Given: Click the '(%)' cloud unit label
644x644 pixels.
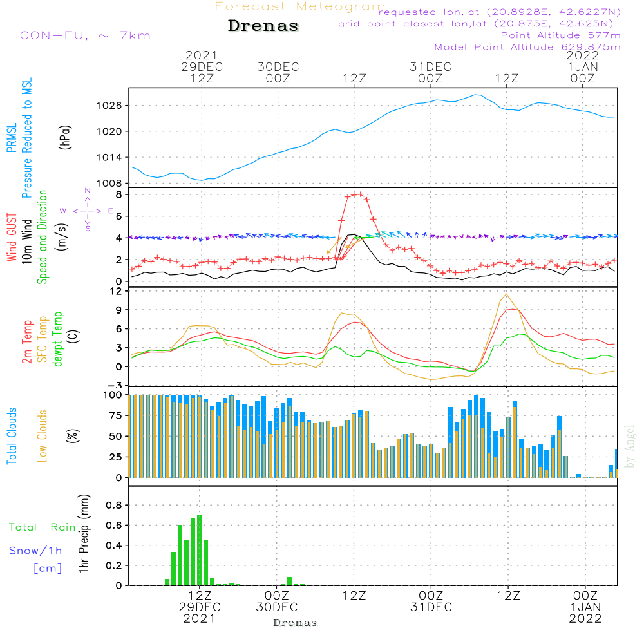Looking at the screenshot, I should pyautogui.click(x=73, y=436).
